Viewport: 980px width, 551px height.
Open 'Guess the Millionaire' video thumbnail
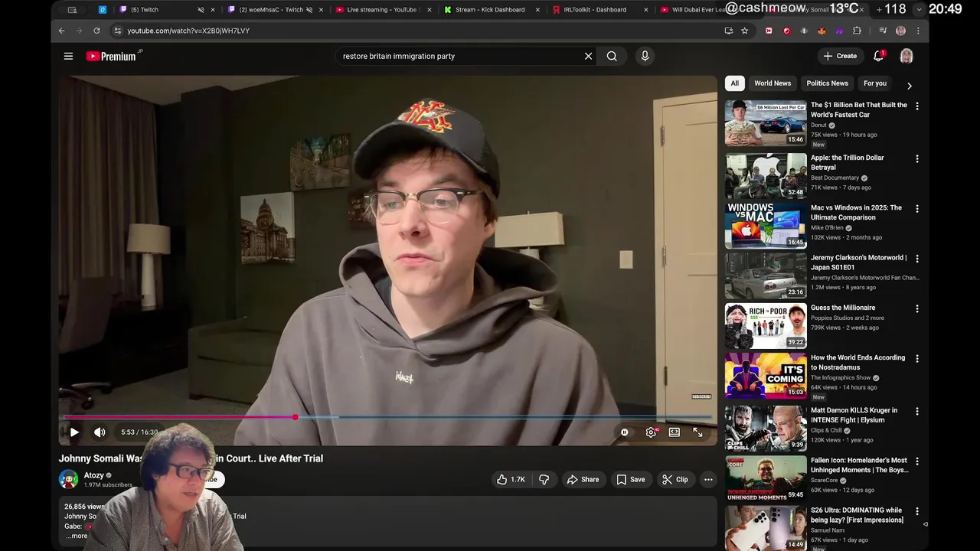coord(766,325)
